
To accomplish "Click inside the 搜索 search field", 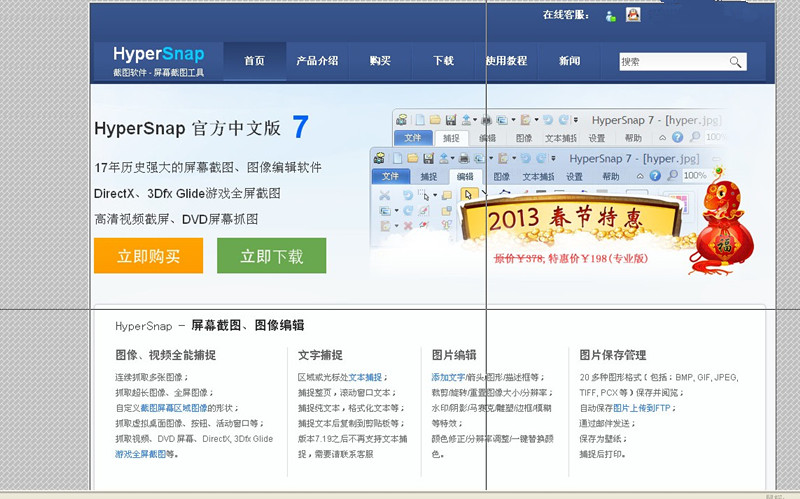I will pos(670,62).
